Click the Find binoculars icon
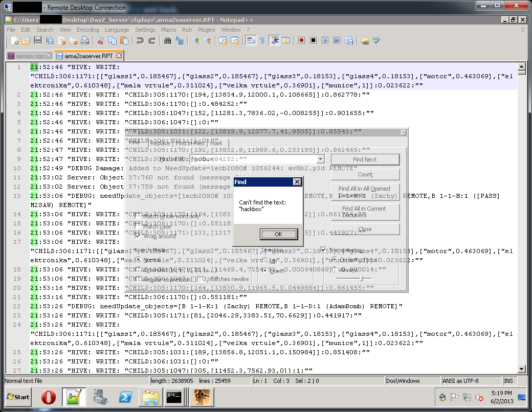The width and height of the screenshot is (532, 412). (167, 41)
